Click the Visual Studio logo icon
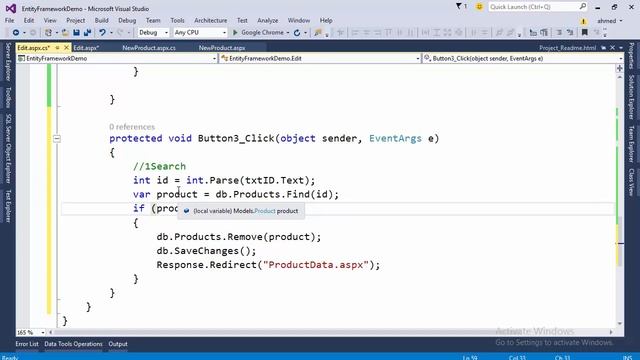Image resolution: width=640 pixels, height=360 pixels. 11,8
